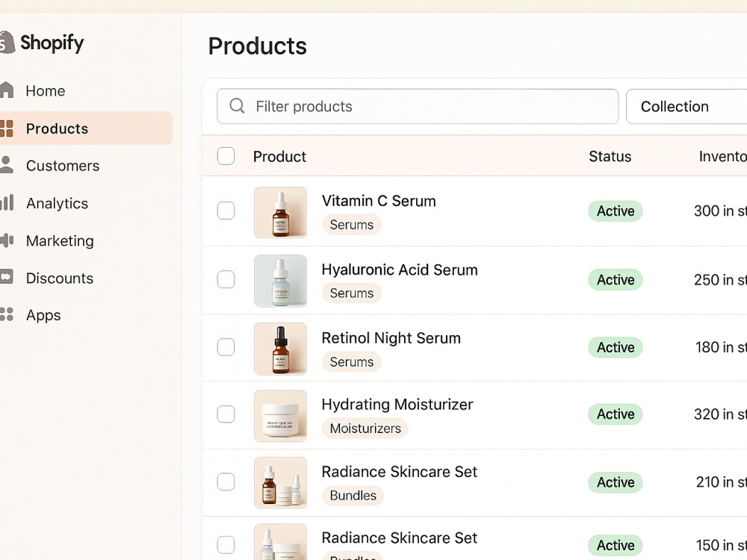Check the 150 in stock Radiance Set checkbox
747x560 pixels.
[x=226, y=545]
